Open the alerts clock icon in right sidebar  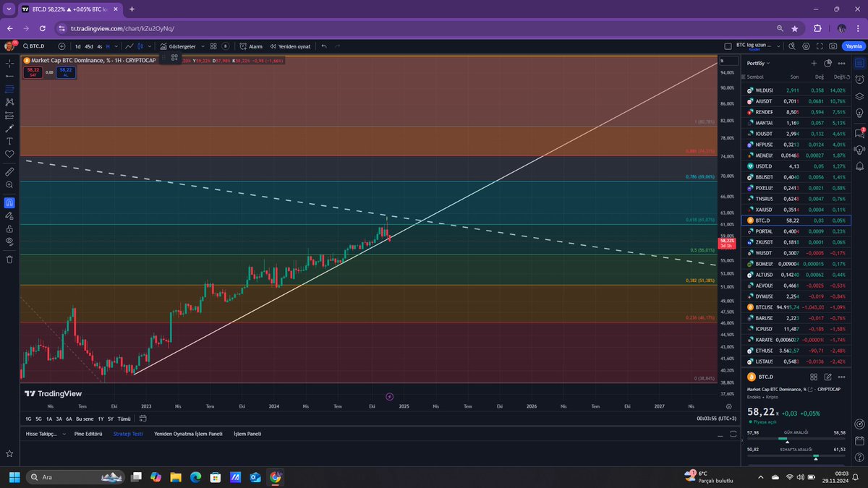click(x=859, y=81)
